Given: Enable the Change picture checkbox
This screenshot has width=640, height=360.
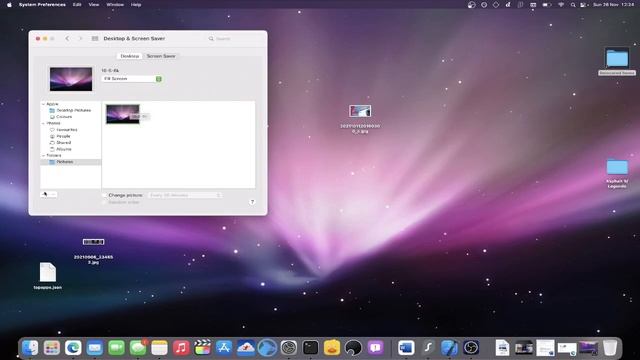Looking at the screenshot, I should (104, 195).
